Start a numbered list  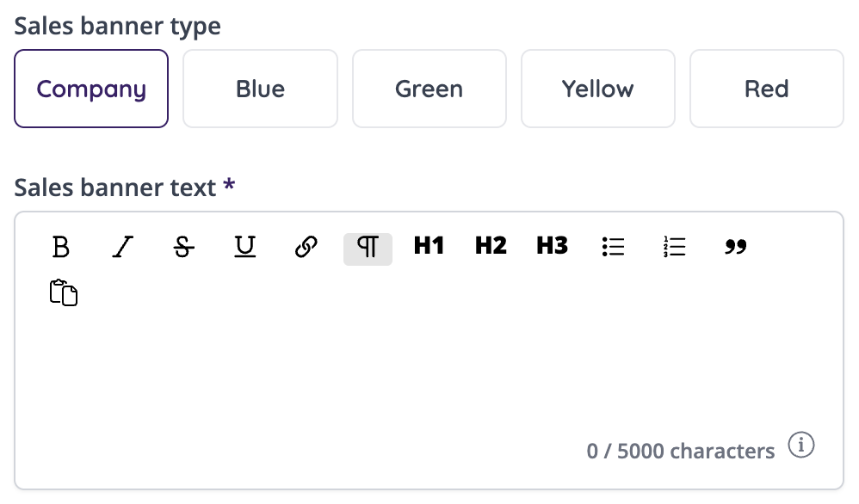[675, 248]
